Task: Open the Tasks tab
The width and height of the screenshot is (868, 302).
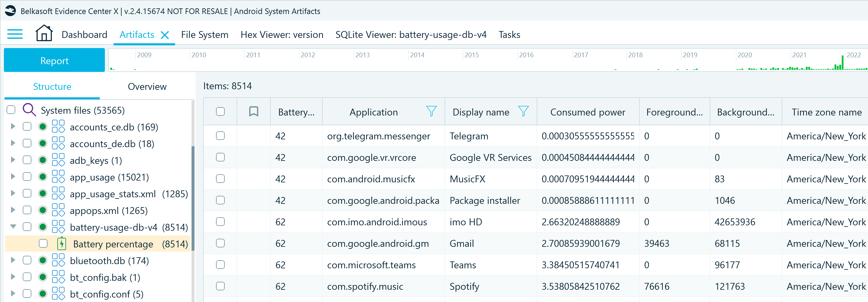Action: pyautogui.click(x=509, y=35)
